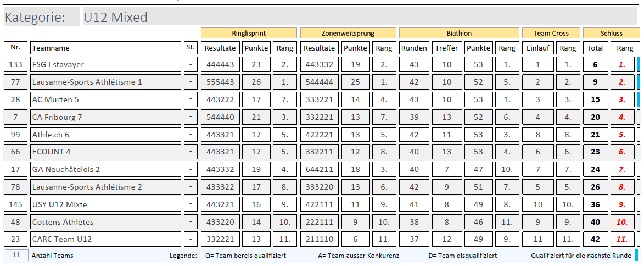
Task: Click the Teamname column header
Action: click(105, 48)
